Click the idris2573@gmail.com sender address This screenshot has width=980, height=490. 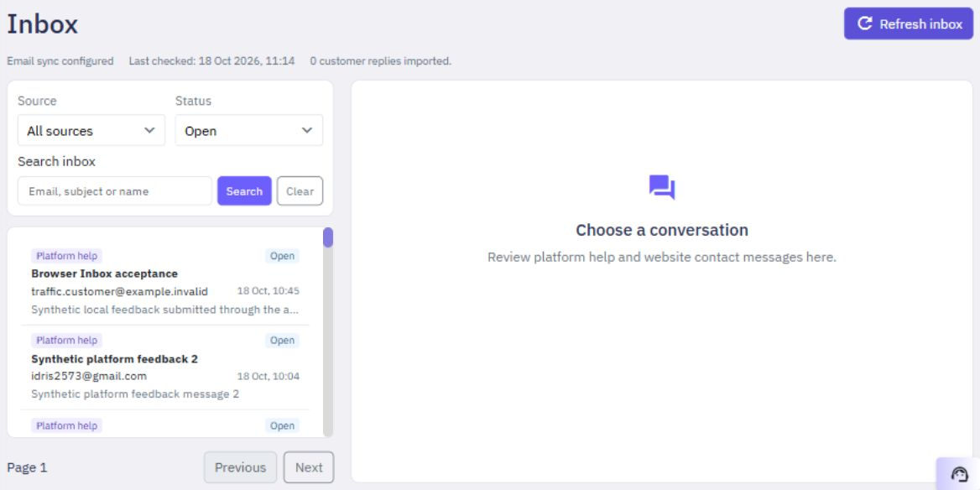[x=89, y=376]
